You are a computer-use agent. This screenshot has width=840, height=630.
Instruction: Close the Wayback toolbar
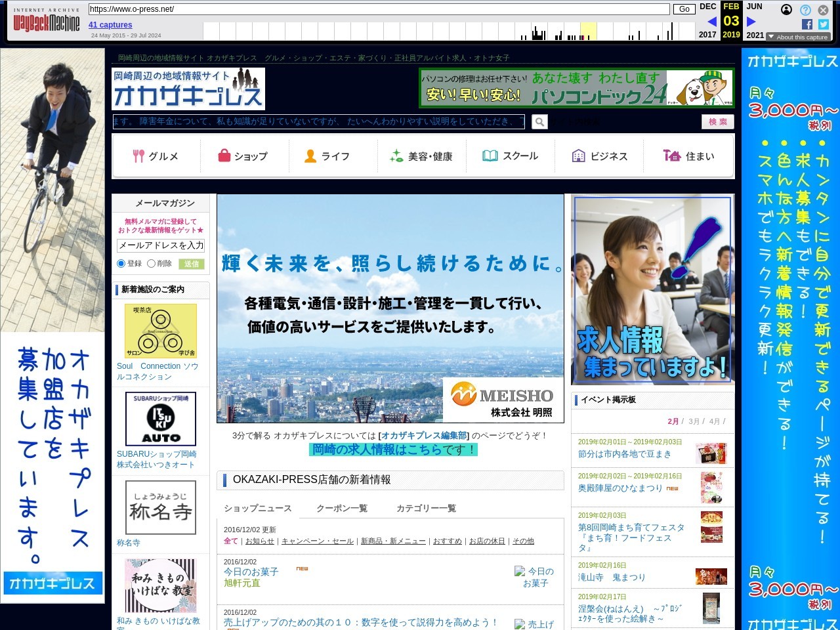(x=823, y=10)
